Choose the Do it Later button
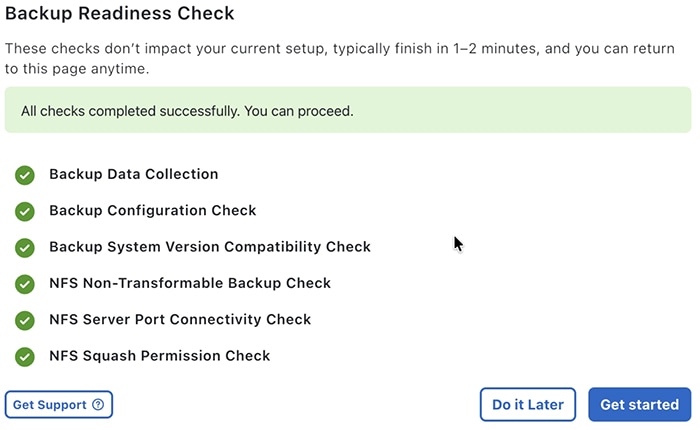Screen dimensions: 700x430 pos(528,405)
